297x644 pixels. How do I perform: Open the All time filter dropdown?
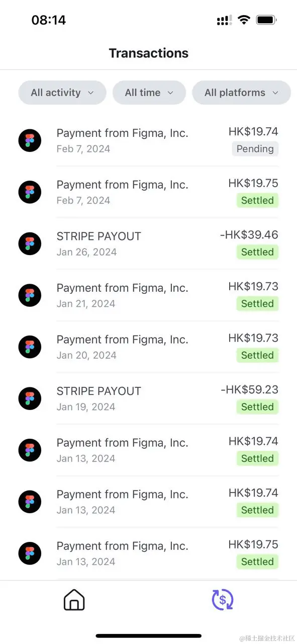pos(149,93)
